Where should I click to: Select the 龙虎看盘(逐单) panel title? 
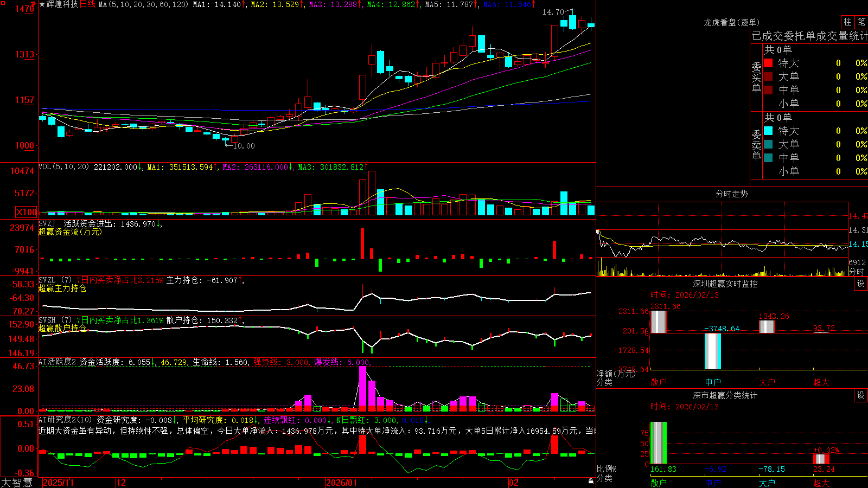[x=731, y=22]
